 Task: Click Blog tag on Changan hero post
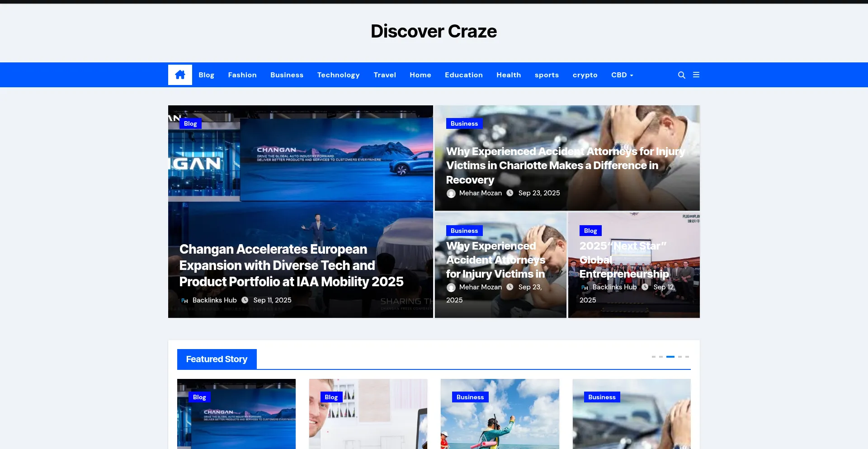[x=190, y=123]
